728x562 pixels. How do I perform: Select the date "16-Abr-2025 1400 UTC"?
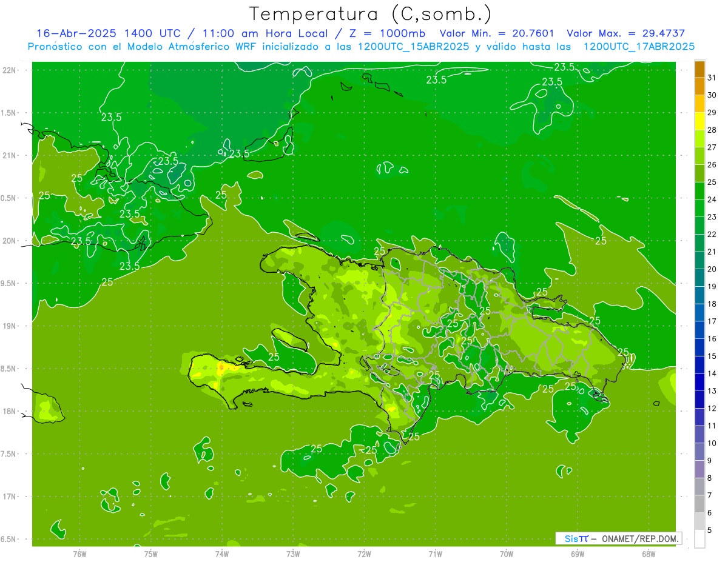107,33
